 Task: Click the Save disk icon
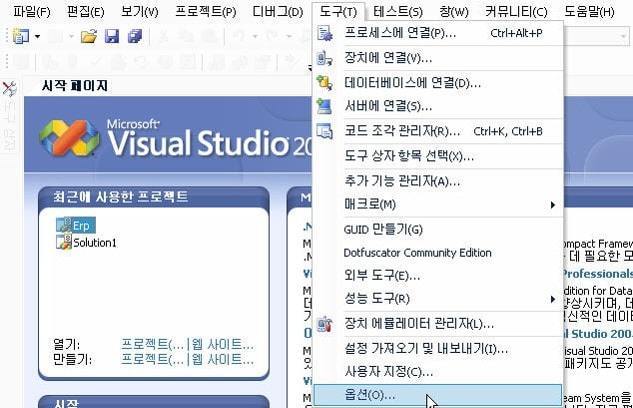coord(112,36)
